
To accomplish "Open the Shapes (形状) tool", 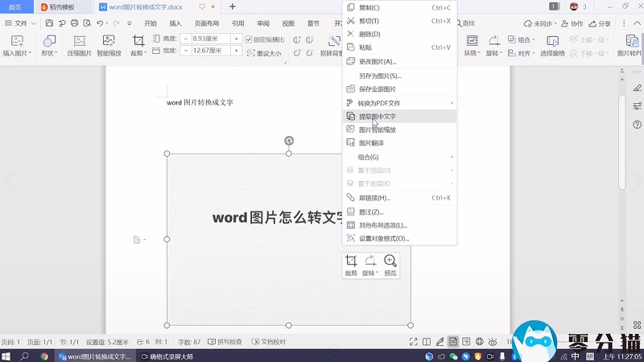I will point(49,46).
